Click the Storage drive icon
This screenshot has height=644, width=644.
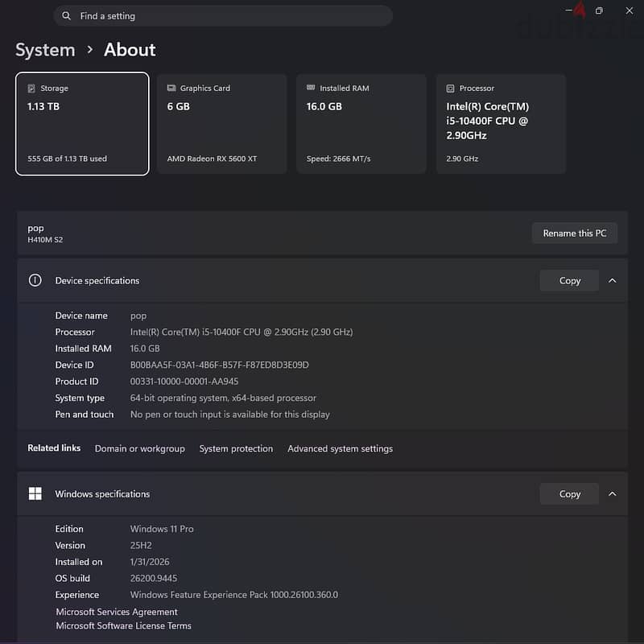(x=31, y=89)
